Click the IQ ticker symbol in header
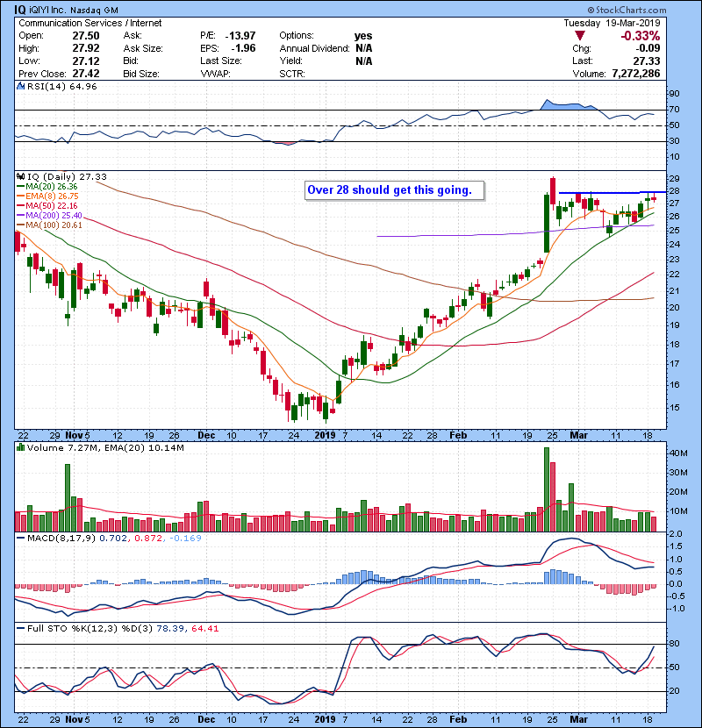Image resolution: width=702 pixels, height=728 pixels. click(x=20, y=10)
